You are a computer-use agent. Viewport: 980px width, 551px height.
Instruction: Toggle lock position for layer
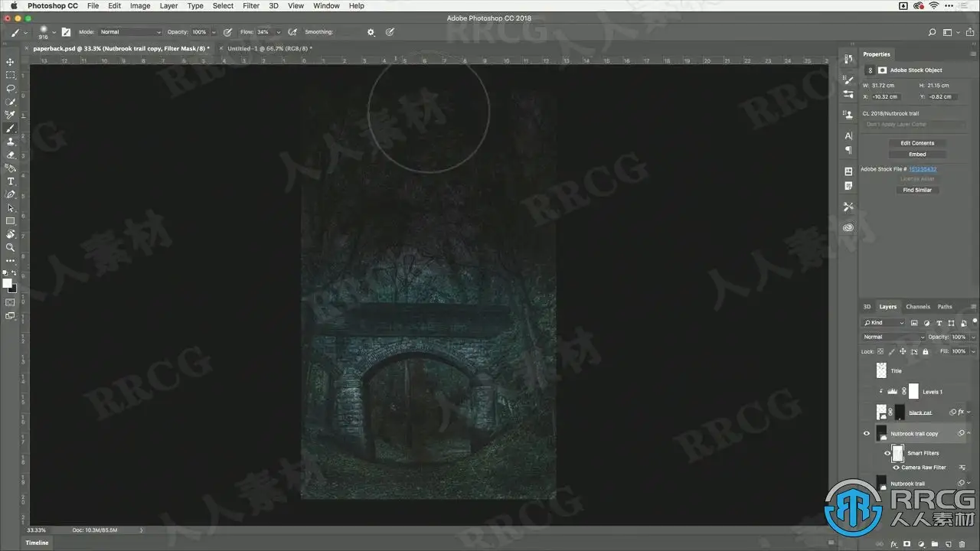pos(903,351)
